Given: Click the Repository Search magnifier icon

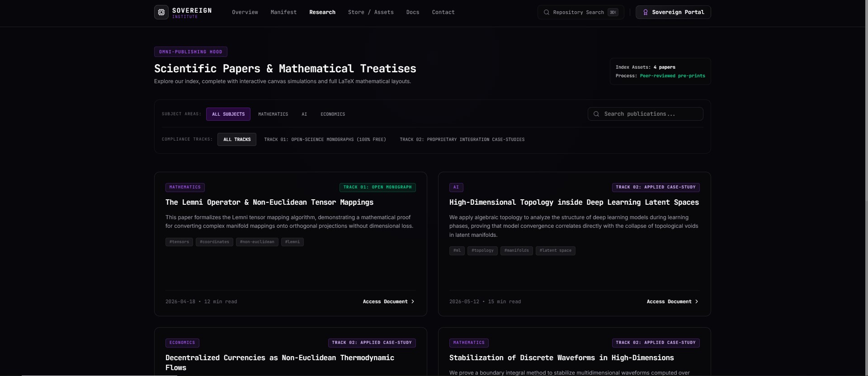Looking at the screenshot, I should (x=547, y=12).
